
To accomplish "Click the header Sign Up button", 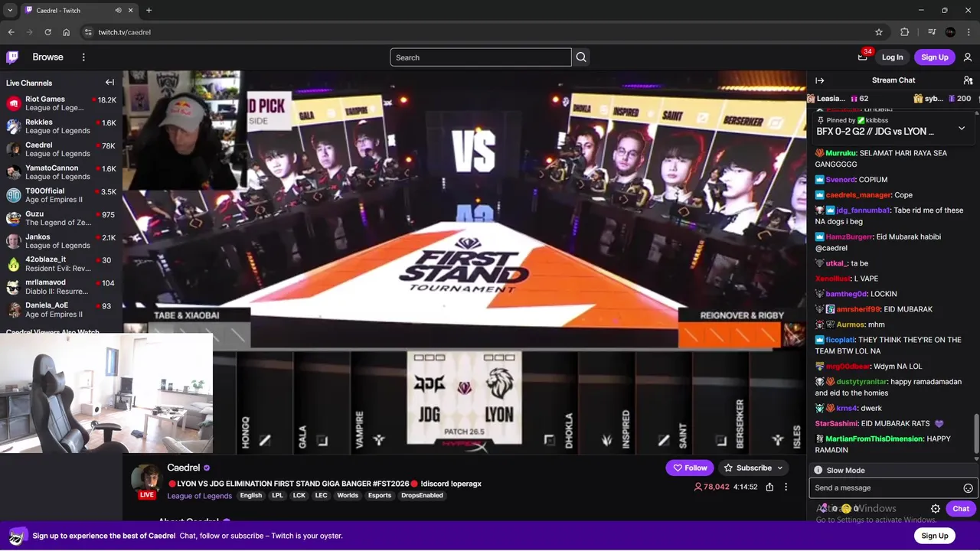I will click(x=934, y=57).
